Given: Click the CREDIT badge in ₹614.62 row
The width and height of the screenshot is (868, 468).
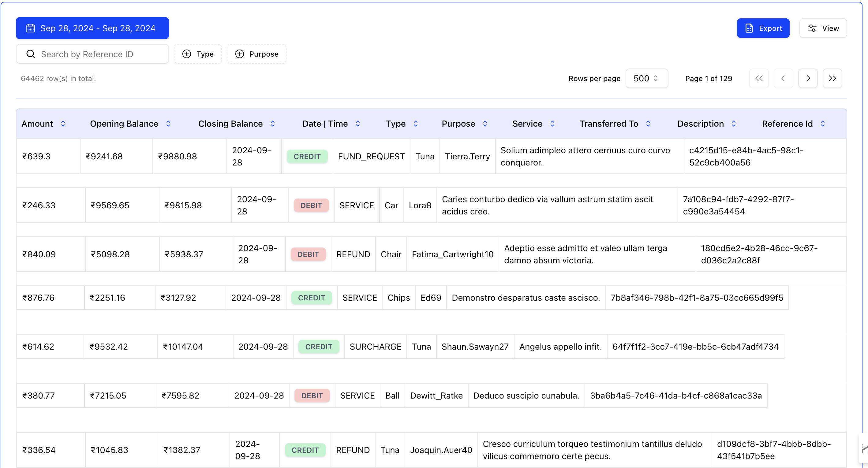Looking at the screenshot, I should (x=318, y=347).
